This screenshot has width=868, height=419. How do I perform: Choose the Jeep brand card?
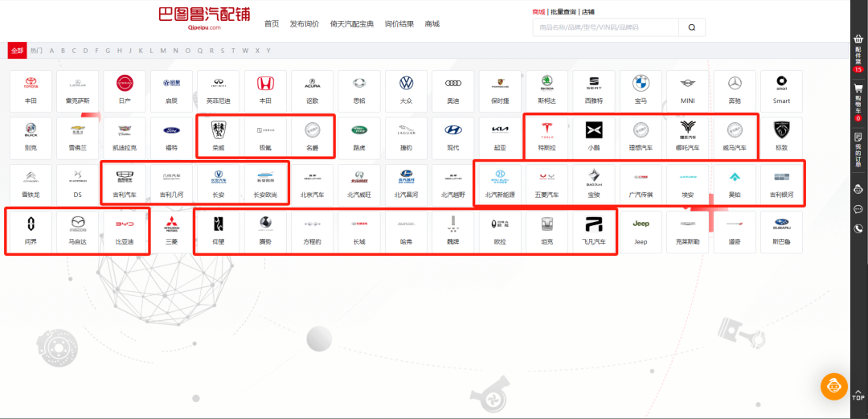coord(641,232)
